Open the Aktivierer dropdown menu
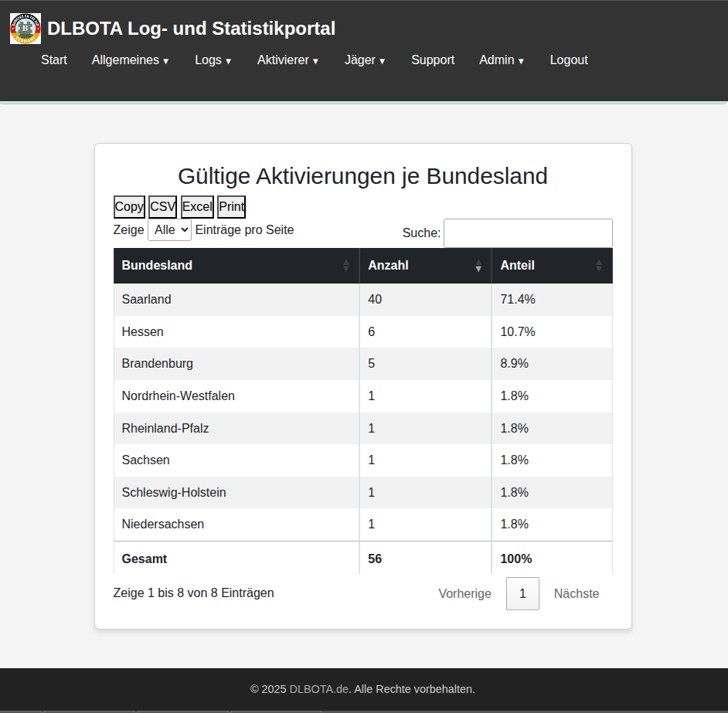Screen dimensions: 728x713 coord(287,60)
